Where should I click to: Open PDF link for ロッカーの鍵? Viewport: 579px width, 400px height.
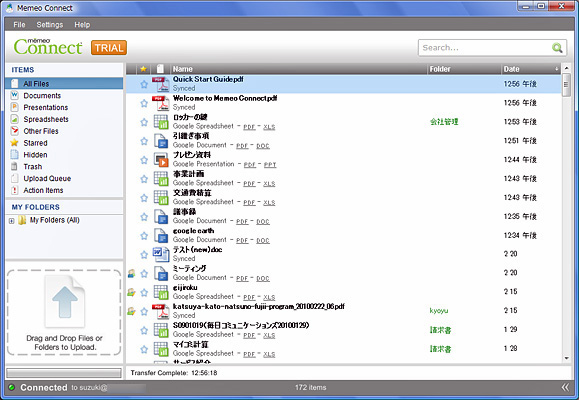pos(249,127)
